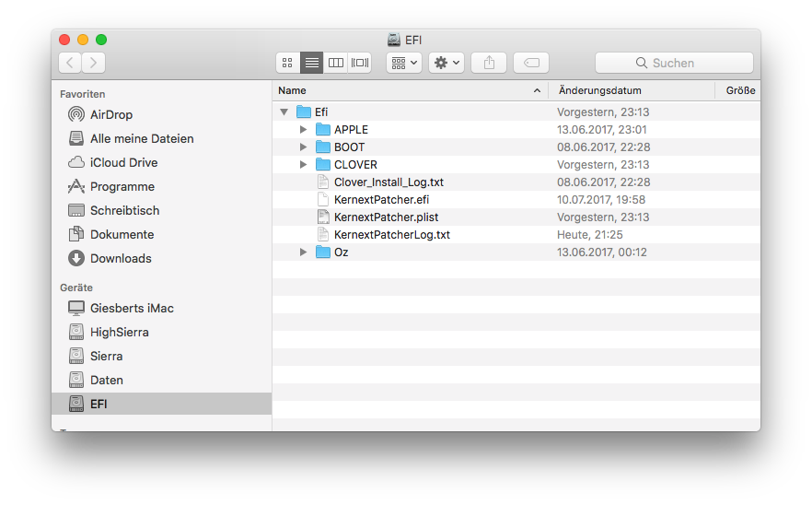Maximize the Finder window with green button
Viewport: 812px width, 505px height.
[101, 40]
